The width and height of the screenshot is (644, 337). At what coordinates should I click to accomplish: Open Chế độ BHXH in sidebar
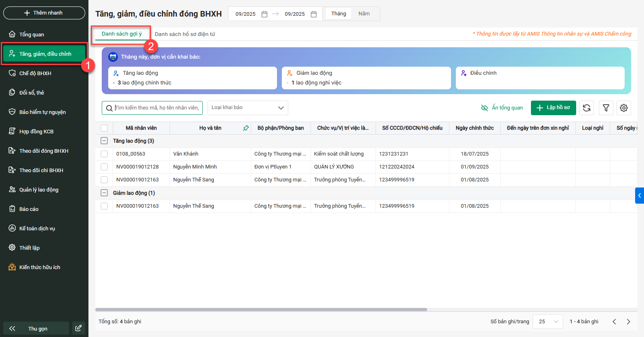click(x=35, y=74)
